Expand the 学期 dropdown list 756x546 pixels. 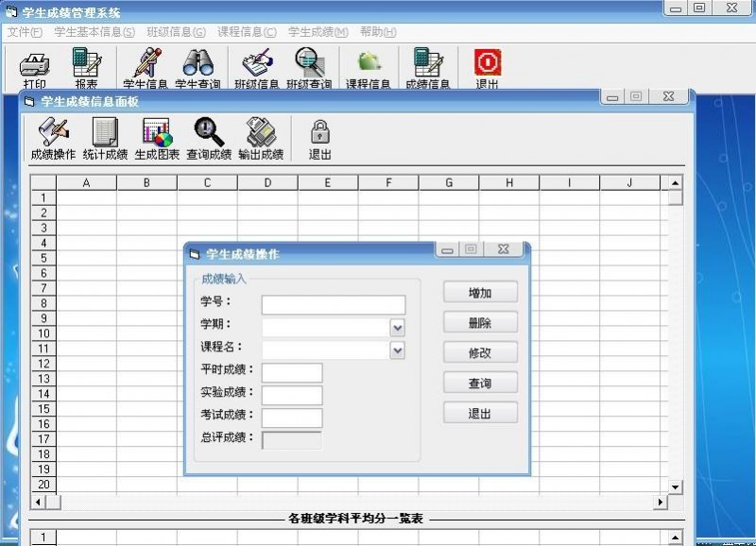[398, 328]
